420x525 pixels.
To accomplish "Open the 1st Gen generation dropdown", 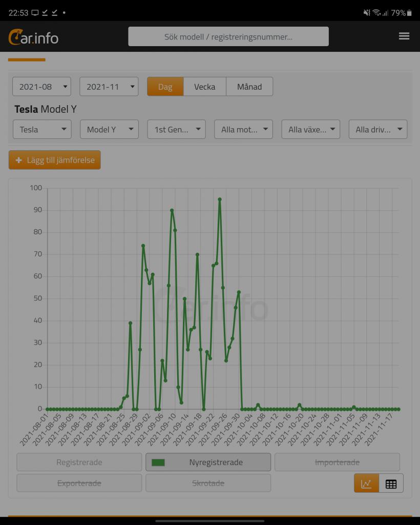I will pos(177,129).
